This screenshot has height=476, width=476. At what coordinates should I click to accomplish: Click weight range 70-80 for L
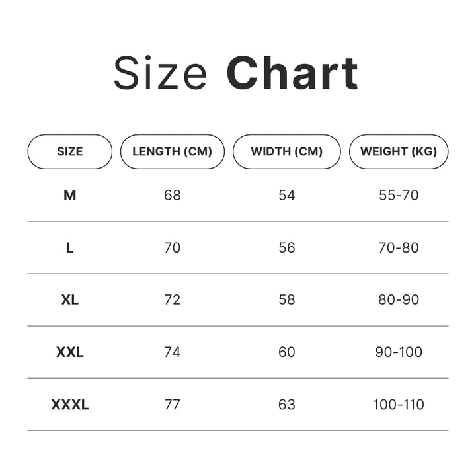click(x=398, y=248)
